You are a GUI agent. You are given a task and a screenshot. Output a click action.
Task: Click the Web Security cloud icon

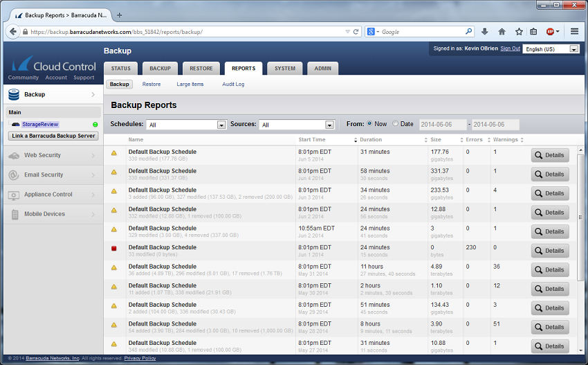pos(14,155)
